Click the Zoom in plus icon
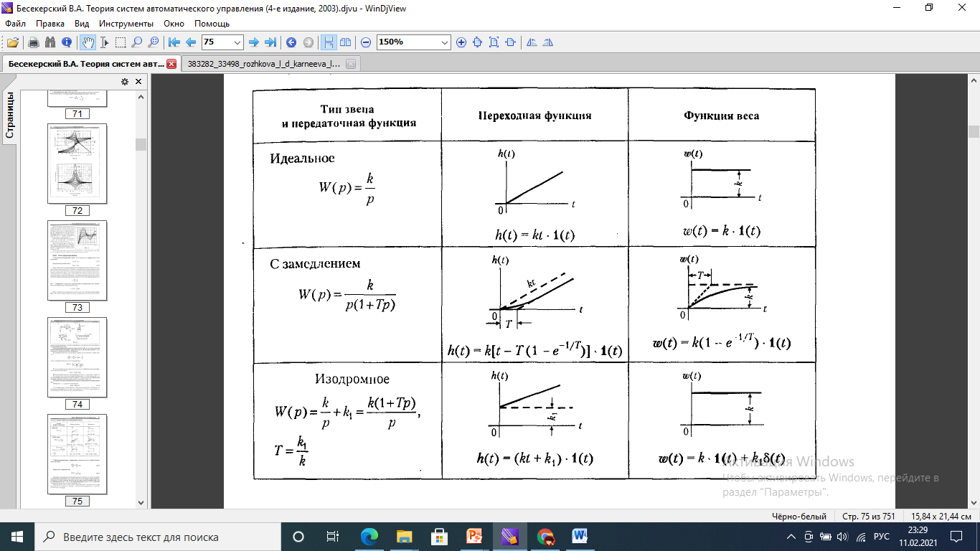This screenshot has height=551, width=980. [x=461, y=42]
